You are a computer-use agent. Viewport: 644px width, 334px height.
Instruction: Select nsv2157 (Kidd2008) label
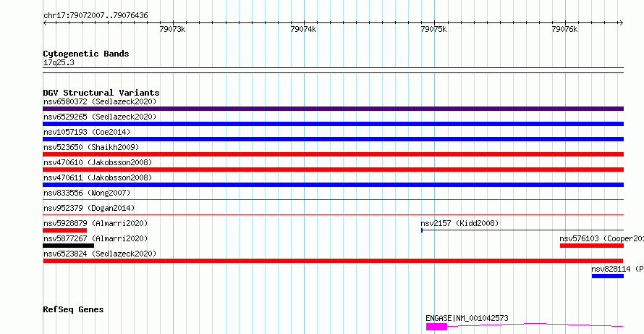(459, 223)
